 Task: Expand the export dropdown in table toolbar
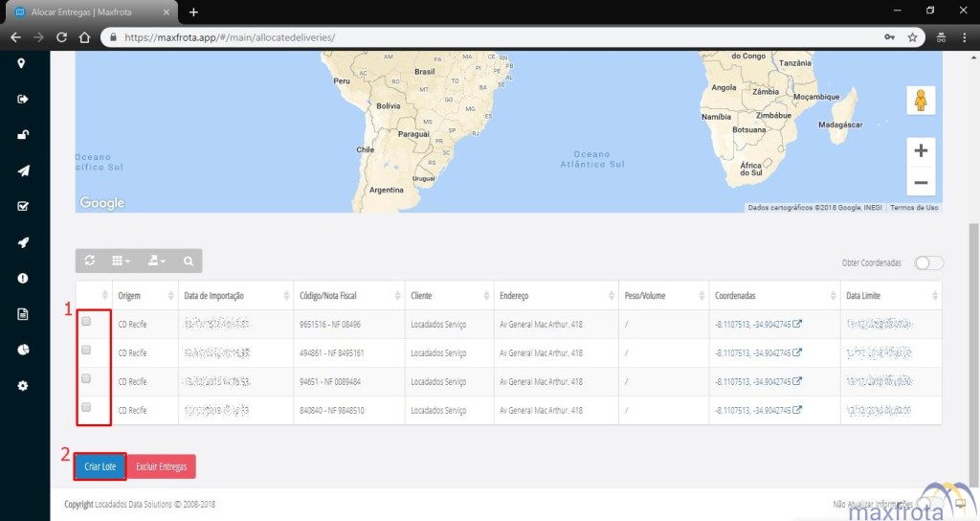coord(156,260)
